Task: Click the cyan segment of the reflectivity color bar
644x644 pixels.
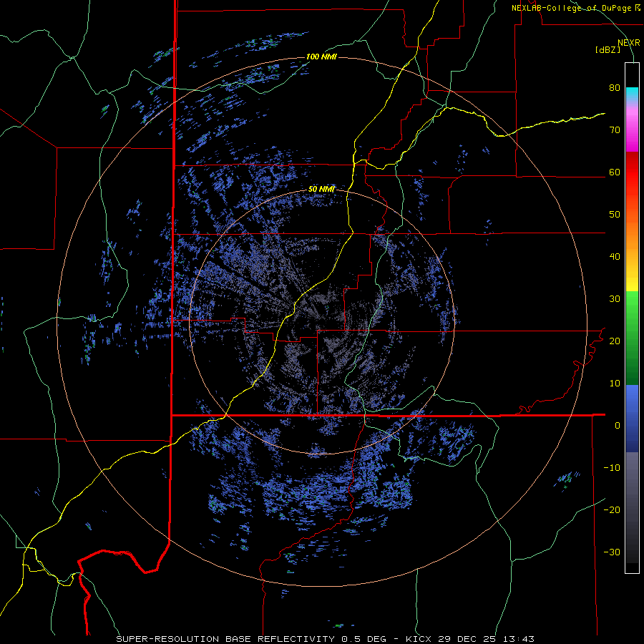Action: coord(632,94)
